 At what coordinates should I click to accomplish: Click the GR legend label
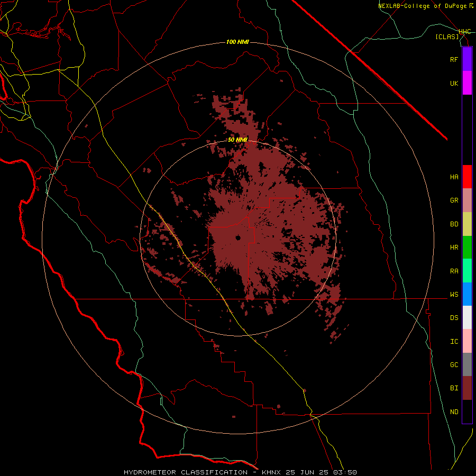point(454,200)
